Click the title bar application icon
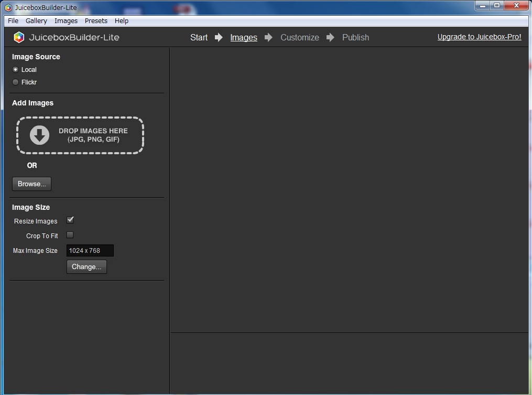The height and width of the screenshot is (395, 532). pos(8,7)
